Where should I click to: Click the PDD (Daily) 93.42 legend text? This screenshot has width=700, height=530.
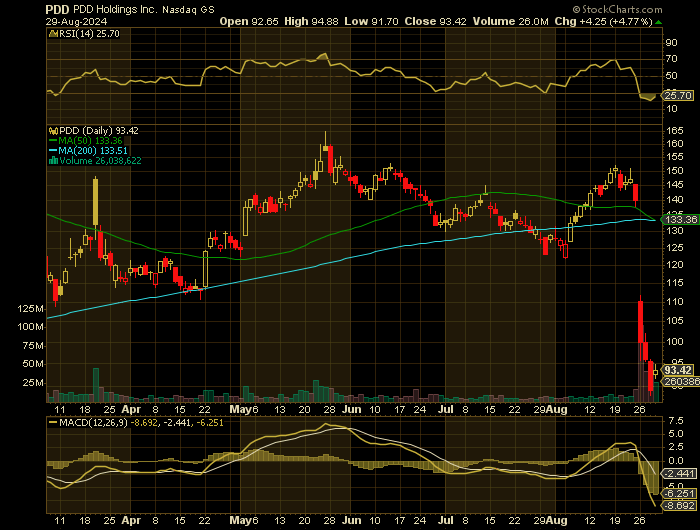click(x=99, y=131)
